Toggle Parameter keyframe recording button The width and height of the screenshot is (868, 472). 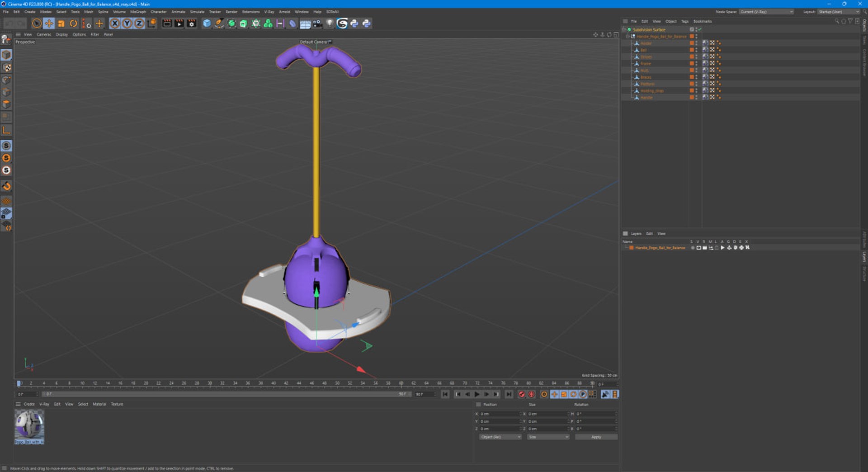point(583,394)
